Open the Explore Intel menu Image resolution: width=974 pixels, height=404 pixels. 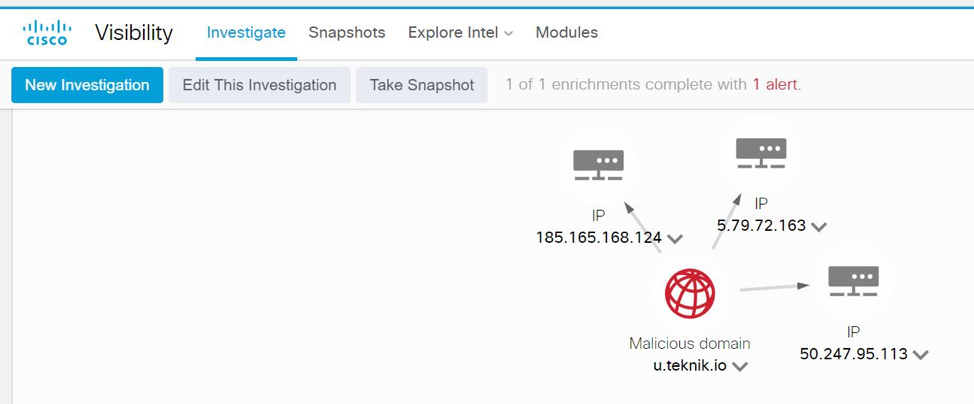point(460,32)
